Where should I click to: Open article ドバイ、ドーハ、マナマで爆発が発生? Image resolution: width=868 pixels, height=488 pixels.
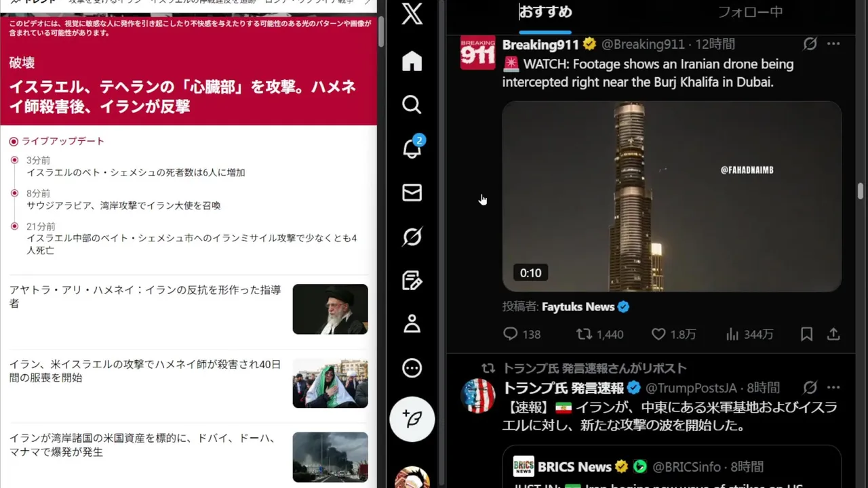pyautogui.click(x=144, y=445)
